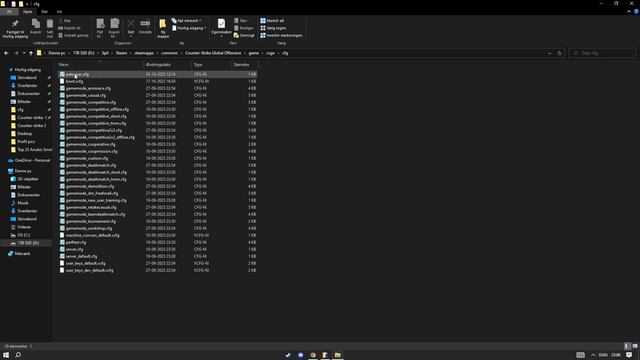Click the Forward navigation arrow
640x360 pixels.
[16, 53]
